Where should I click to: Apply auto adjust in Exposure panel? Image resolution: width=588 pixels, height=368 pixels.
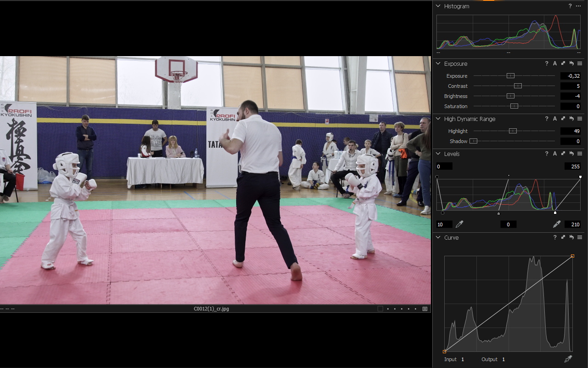555,63
